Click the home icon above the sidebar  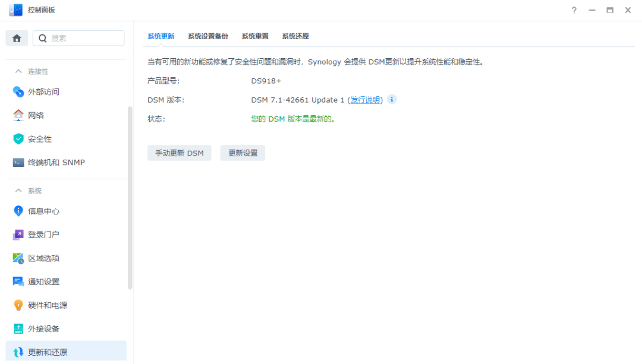click(x=17, y=37)
